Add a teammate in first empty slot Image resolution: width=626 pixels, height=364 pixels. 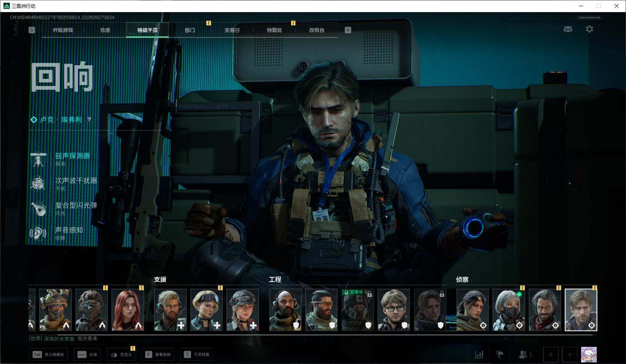551,355
